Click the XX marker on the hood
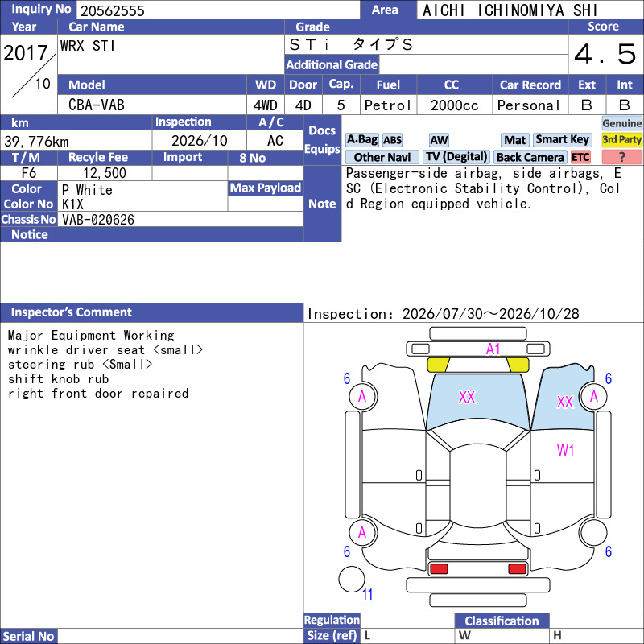 pos(467,397)
